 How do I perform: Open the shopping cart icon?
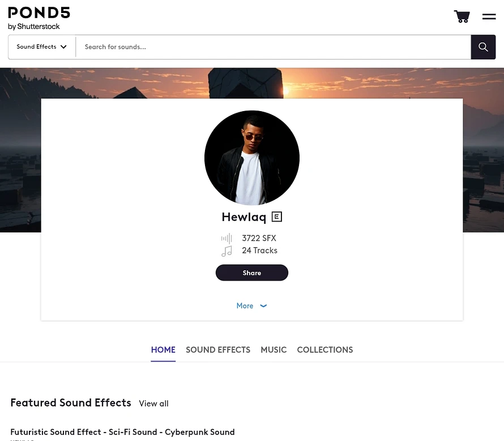point(462,16)
